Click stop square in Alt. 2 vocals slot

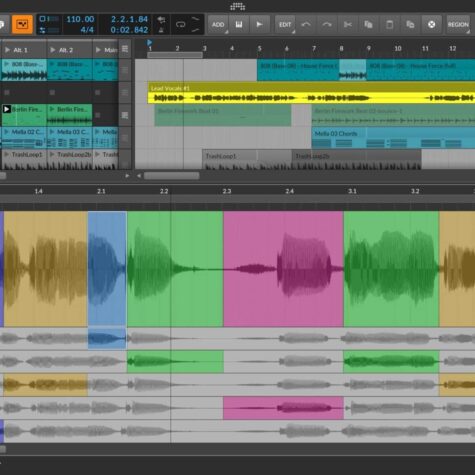[x=52, y=92]
